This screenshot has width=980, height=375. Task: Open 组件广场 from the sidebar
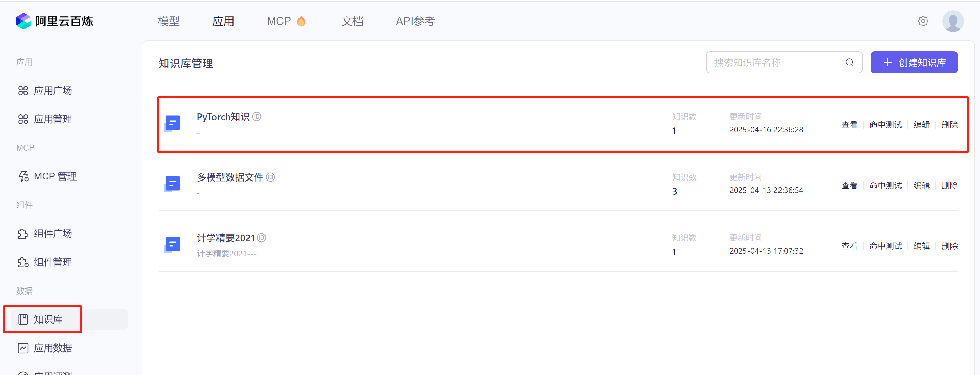[53, 233]
